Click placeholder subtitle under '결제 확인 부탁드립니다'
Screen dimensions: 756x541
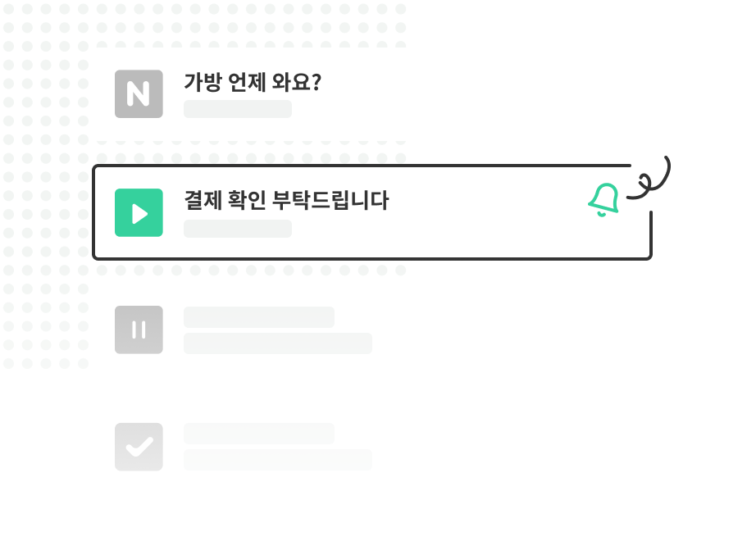pos(238,229)
